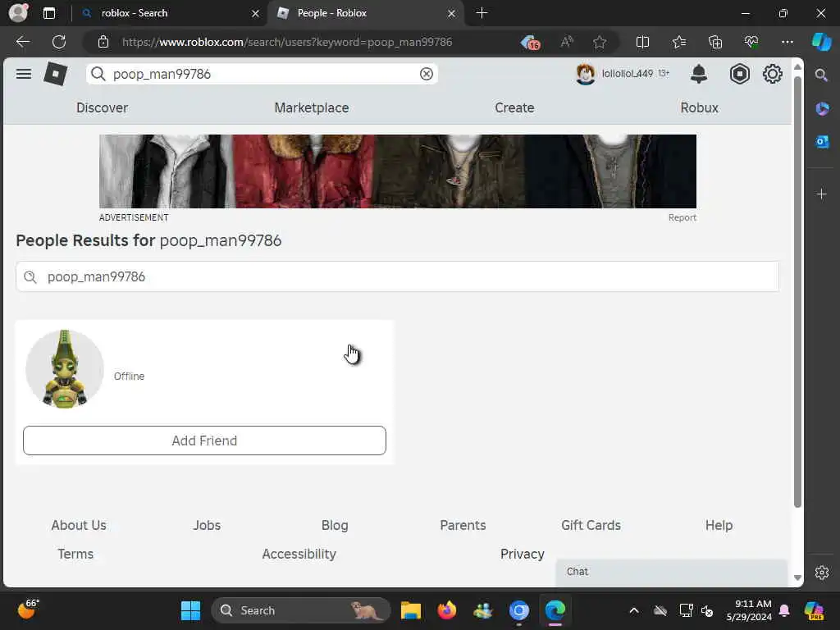Show hidden system tray icons
This screenshot has width=840, height=630.
(x=634, y=610)
